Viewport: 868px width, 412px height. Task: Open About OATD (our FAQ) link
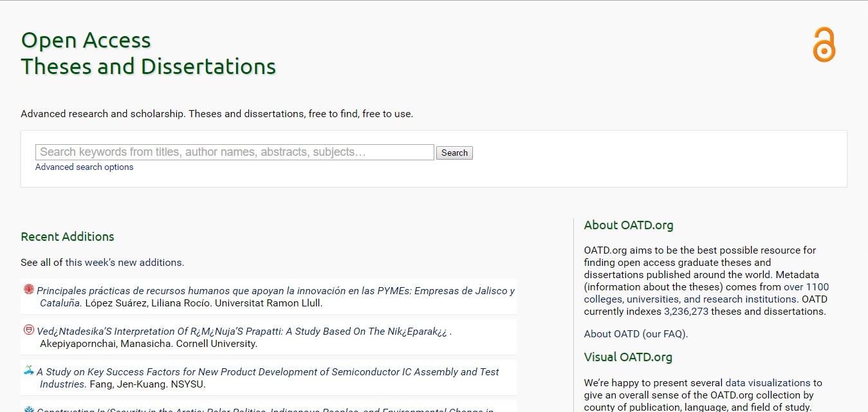636,333
